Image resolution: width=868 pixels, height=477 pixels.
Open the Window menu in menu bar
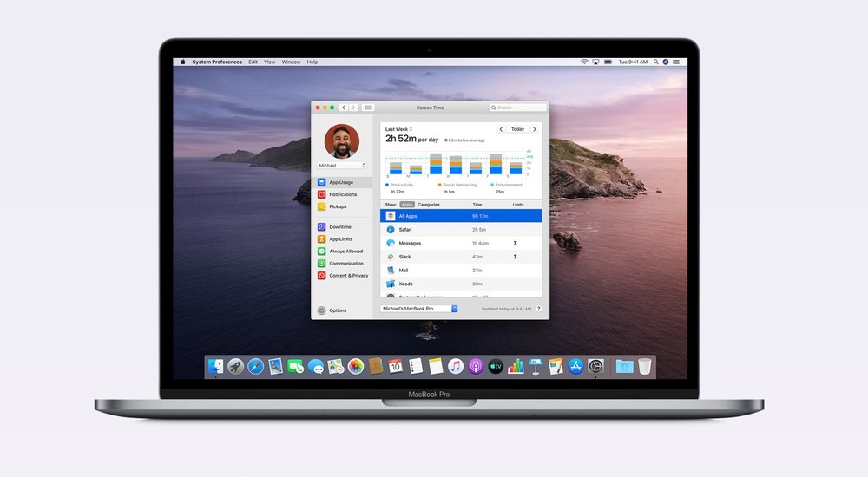291,62
